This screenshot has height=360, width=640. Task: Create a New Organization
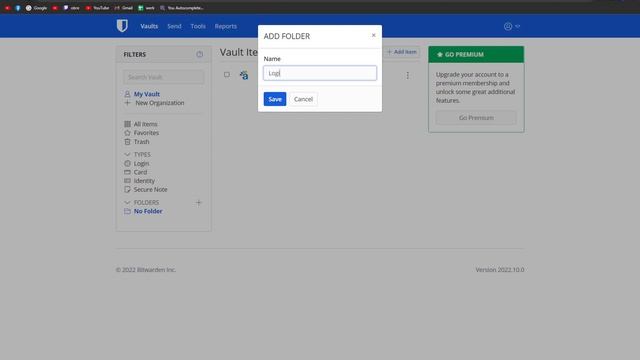click(x=160, y=103)
